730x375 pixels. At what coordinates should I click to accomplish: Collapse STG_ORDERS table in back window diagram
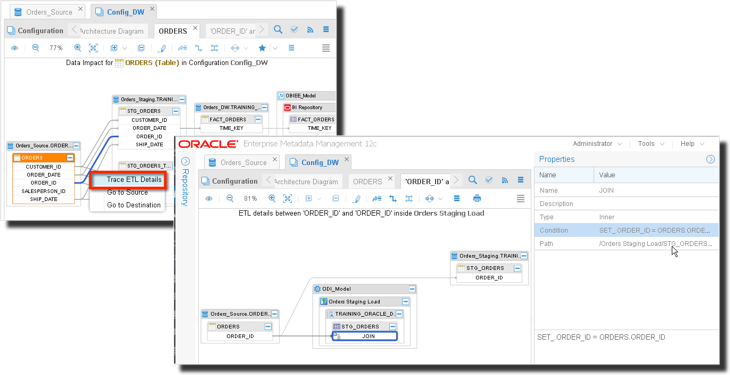pos(176,111)
